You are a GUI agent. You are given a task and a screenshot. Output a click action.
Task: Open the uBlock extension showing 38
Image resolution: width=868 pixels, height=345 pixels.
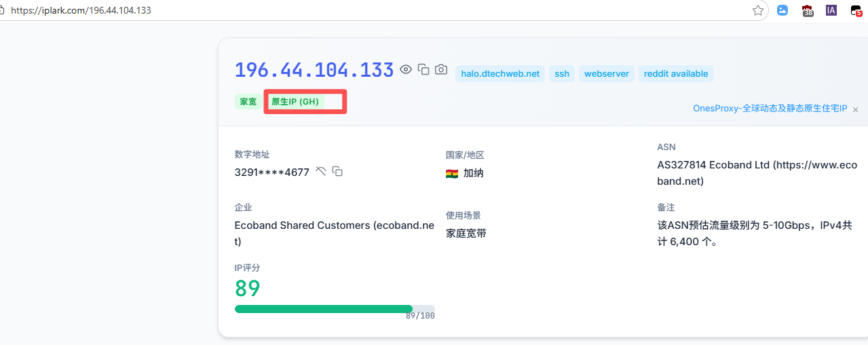click(808, 10)
